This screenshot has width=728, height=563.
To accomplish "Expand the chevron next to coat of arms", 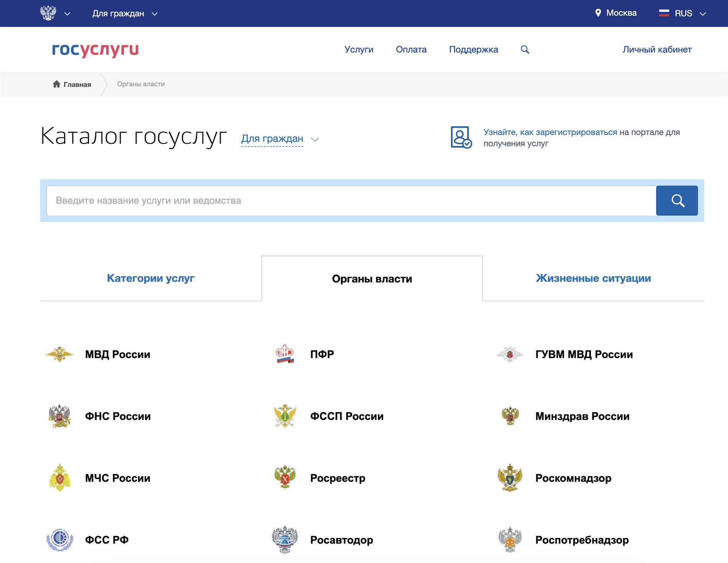I will point(67,14).
